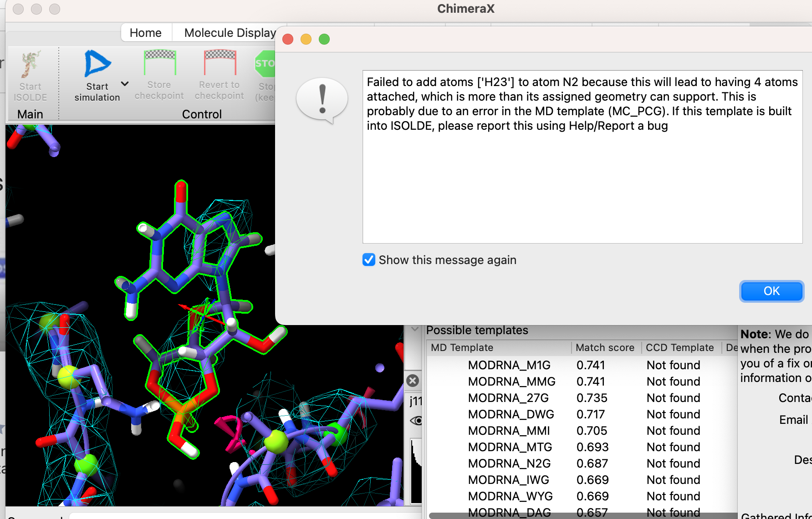Click the contour level histogram slider
This screenshot has height=519, width=812.
(x=415, y=471)
